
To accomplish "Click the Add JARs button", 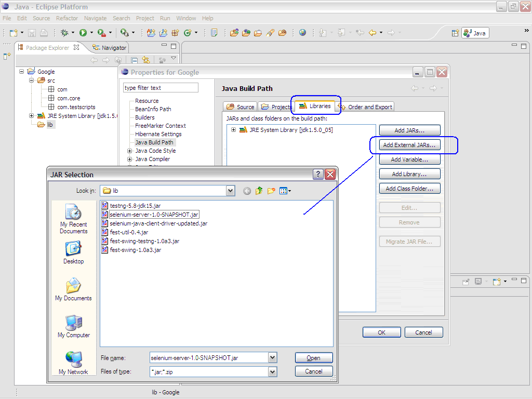I will click(x=409, y=130).
